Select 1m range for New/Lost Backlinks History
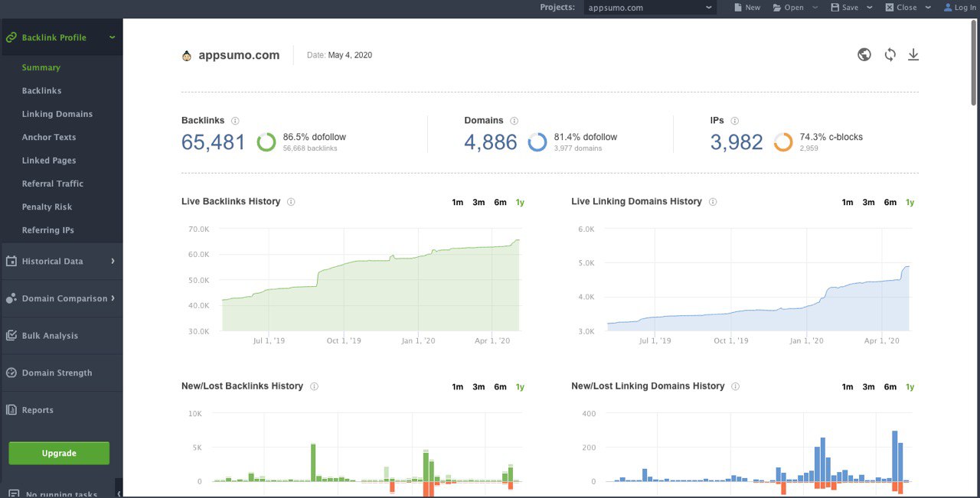Image resolution: width=980 pixels, height=498 pixels. coord(457,387)
